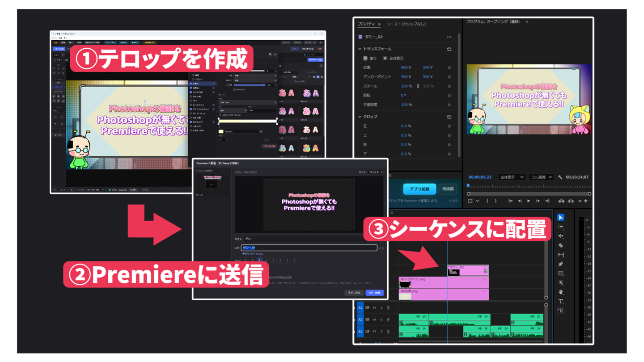This screenshot has height=362, width=644.
Task: Select the Type tool
Action: tap(561, 302)
